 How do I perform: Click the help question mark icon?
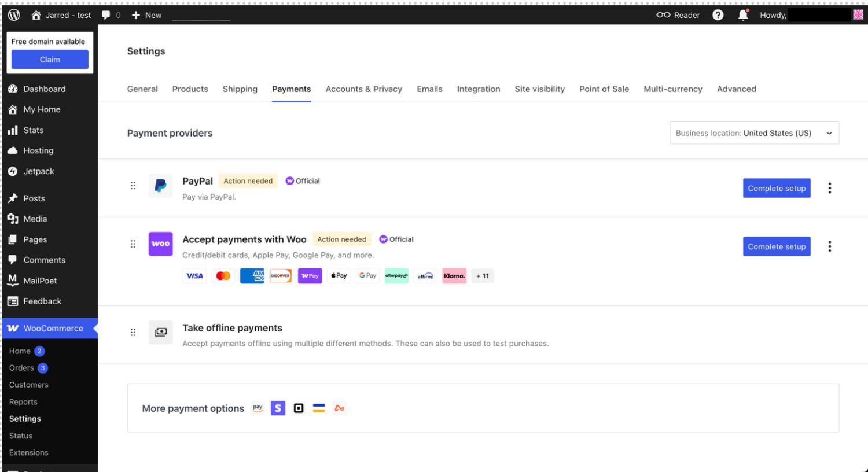(718, 15)
